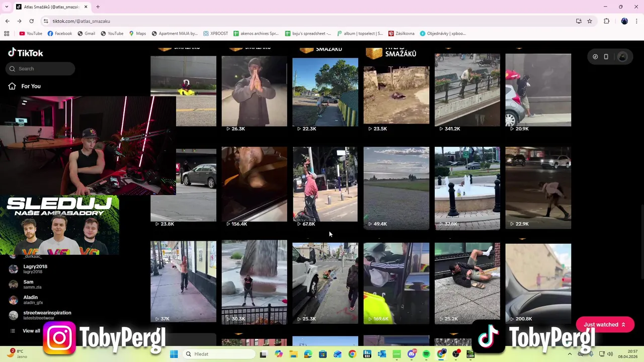Open Discord from the taskbar
This screenshot has height=362, width=644.
(412, 354)
